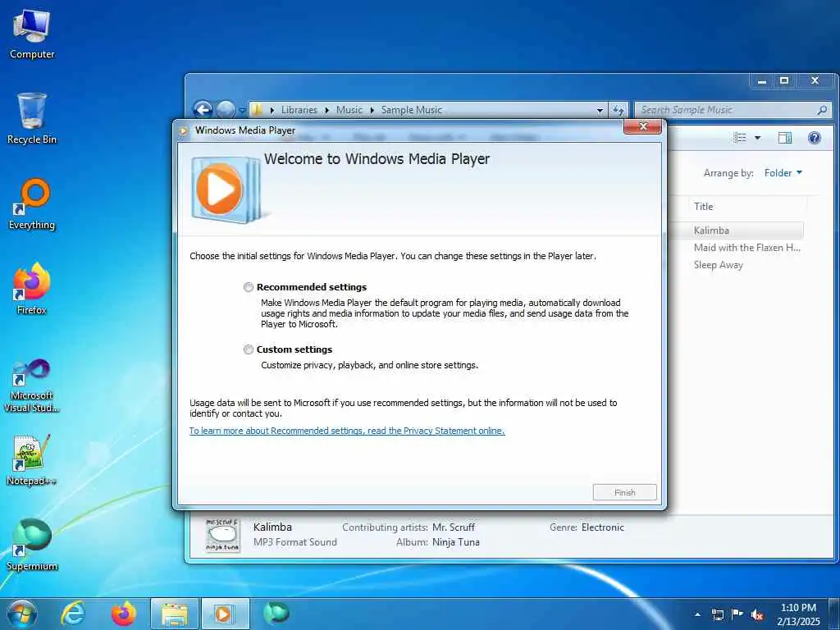Open the Action Center flag icon

point(737,614)
